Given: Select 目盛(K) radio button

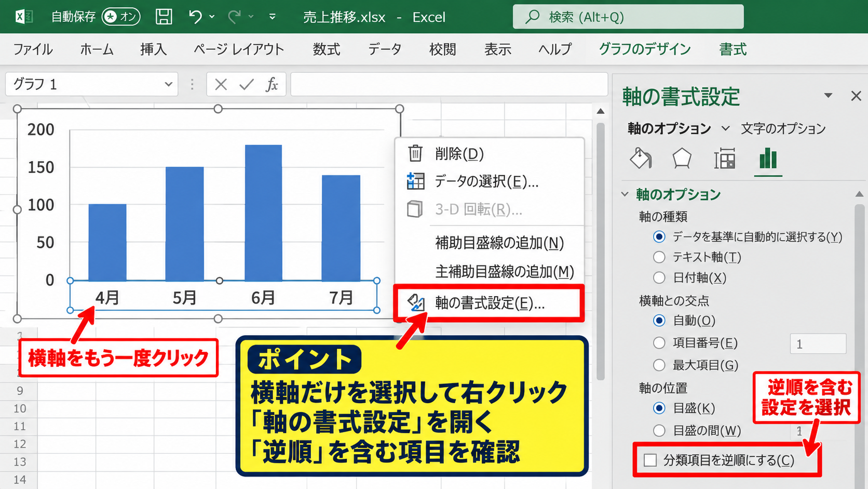Looking at the screenshot, I should tap(659, 408).
